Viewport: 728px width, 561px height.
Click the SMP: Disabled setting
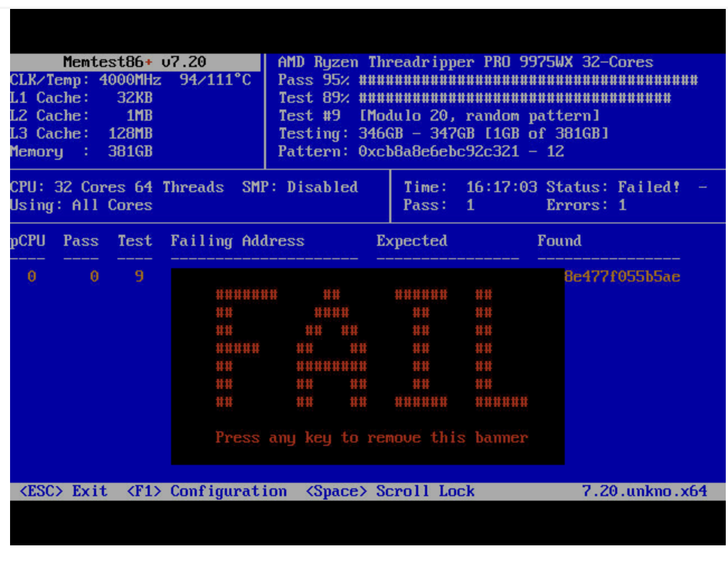point(300,187)
